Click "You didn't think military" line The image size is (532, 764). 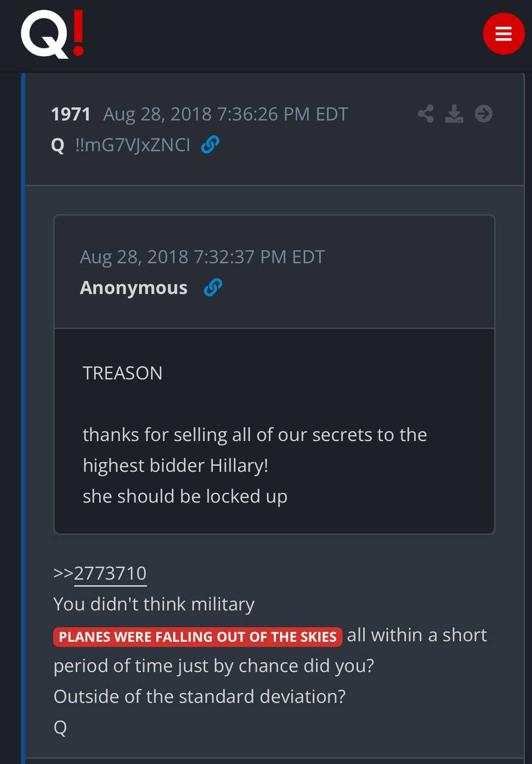(154, 604)
